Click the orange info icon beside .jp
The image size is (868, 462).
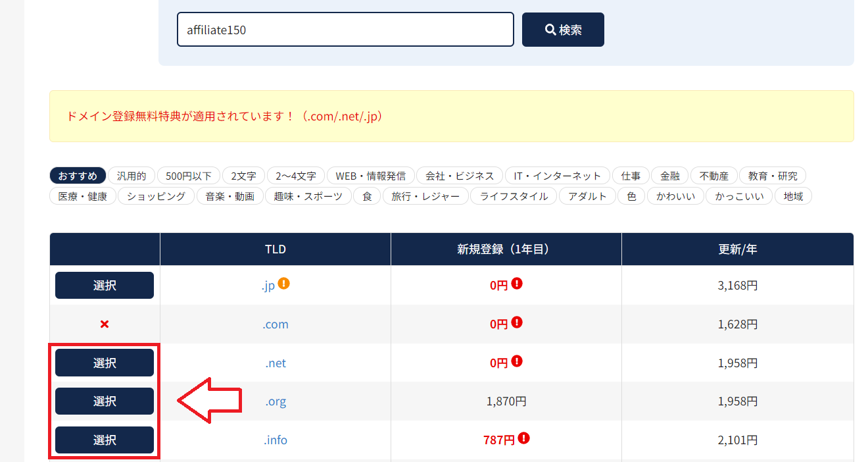coord(284,284)
